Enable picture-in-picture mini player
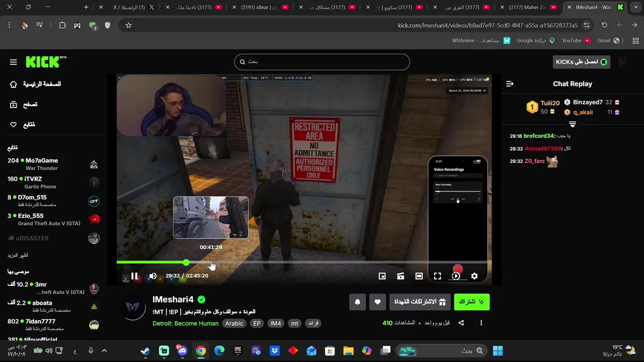644x362 pixels. (382, 276)
